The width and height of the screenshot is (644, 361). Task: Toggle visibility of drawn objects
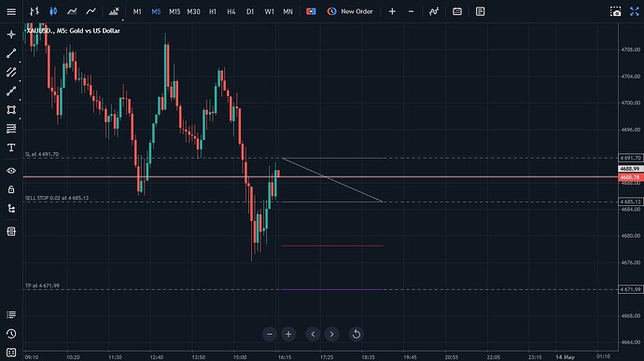tap(11, 171)
